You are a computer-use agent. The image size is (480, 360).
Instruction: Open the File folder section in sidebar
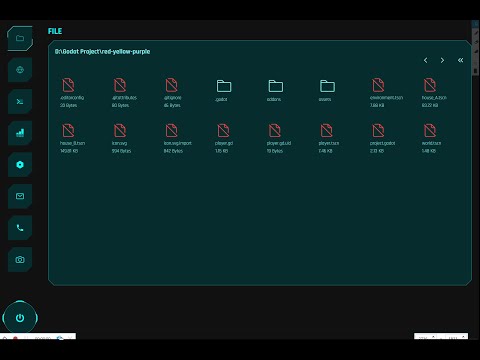tap(20, 38)
